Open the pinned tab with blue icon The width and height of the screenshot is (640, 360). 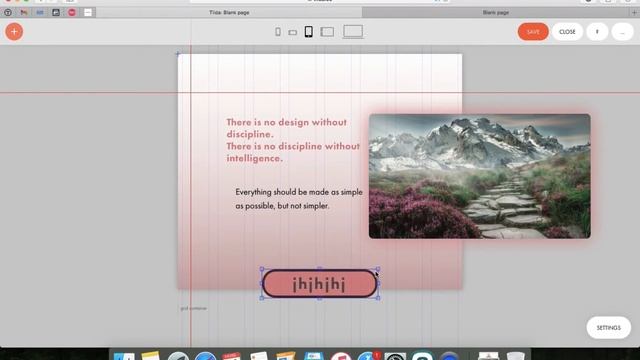coord(40,12)
